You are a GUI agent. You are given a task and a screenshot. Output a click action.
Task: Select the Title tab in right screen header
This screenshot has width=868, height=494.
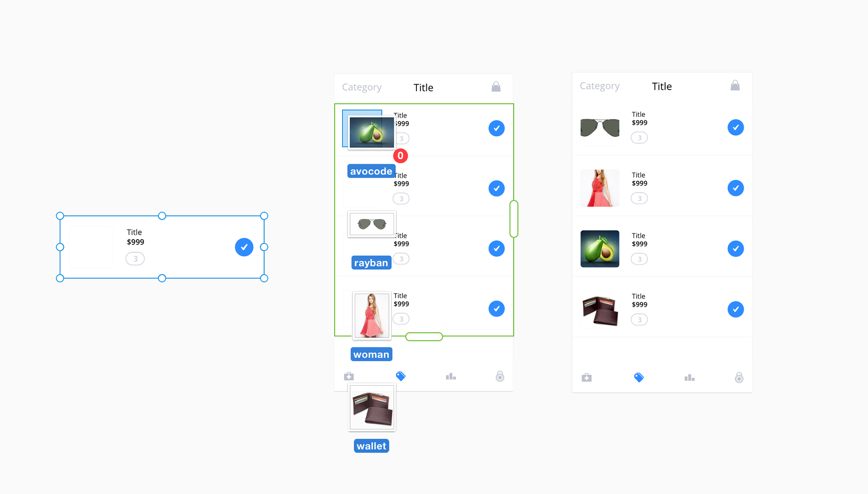tap(662, 86)
